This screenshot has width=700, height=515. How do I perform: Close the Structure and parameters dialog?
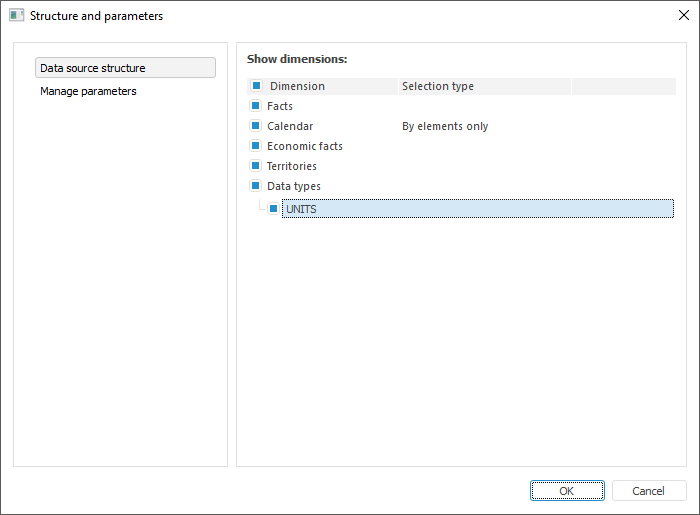[683, 16]
